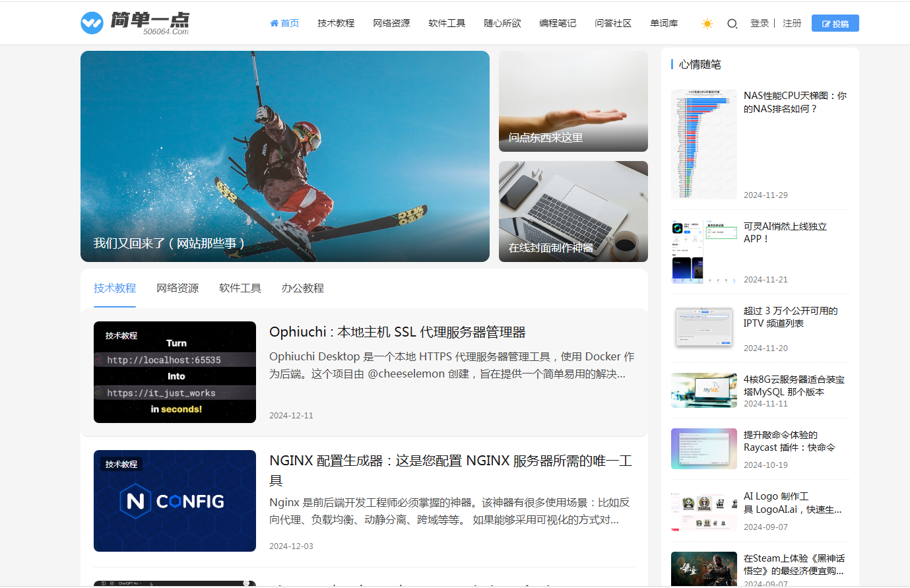Open the Ophiuchi article thumbnail image

(x=175, y=372)
